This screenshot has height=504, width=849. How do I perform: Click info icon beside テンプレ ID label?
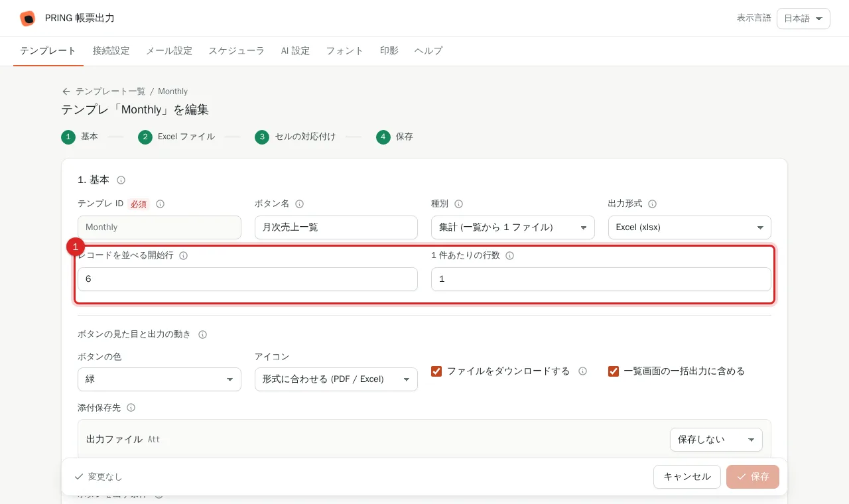tap(160, 204)
